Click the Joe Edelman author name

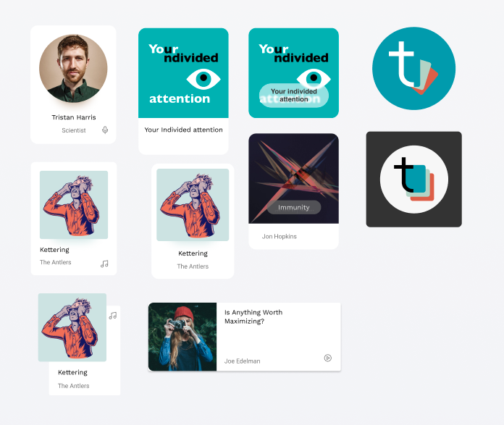coord(242,361)
